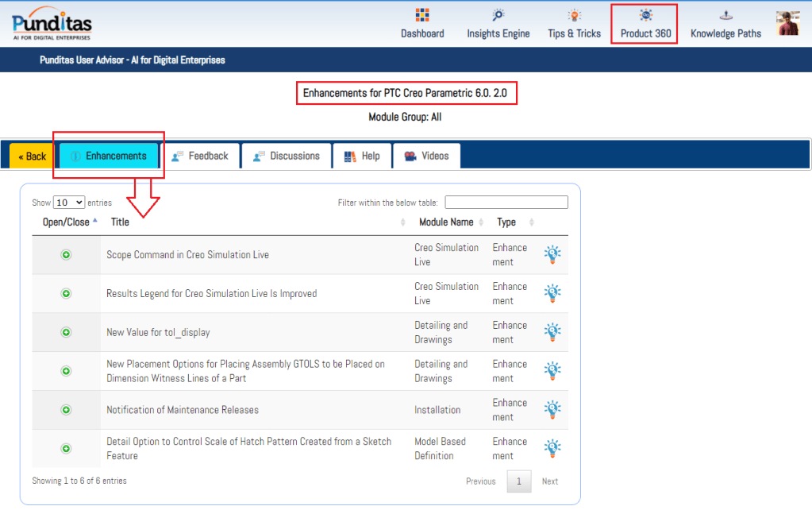The width and height of the screenshot is (812, 510).
Task: Expand the Results Legend row with green plus
Action: coord(66,294)
